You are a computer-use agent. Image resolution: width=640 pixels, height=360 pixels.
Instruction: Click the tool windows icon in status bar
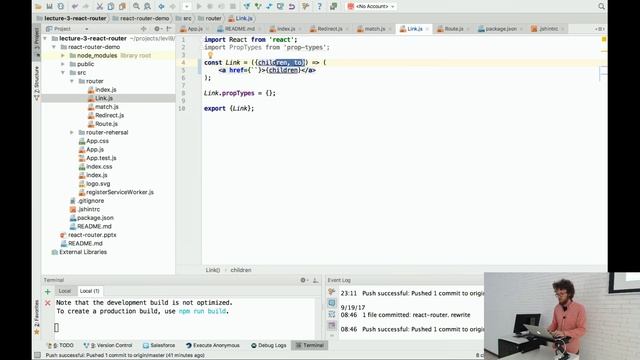37,355
